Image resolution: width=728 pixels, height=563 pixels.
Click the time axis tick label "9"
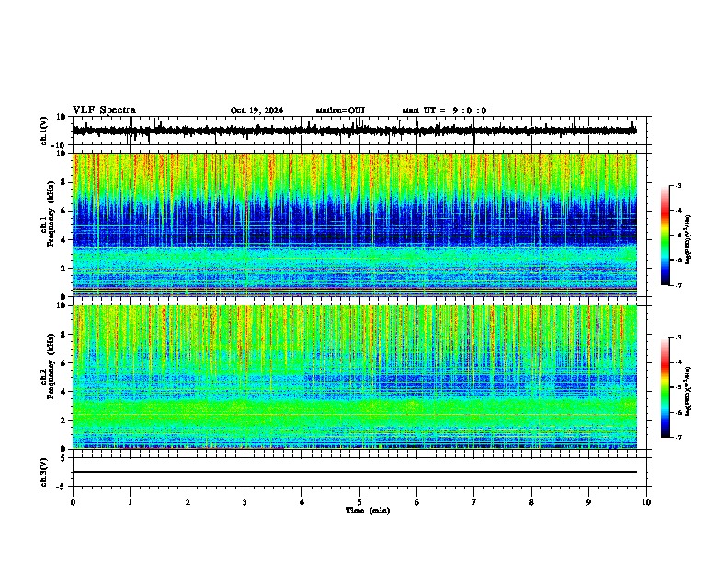click(x=588, y=502)
